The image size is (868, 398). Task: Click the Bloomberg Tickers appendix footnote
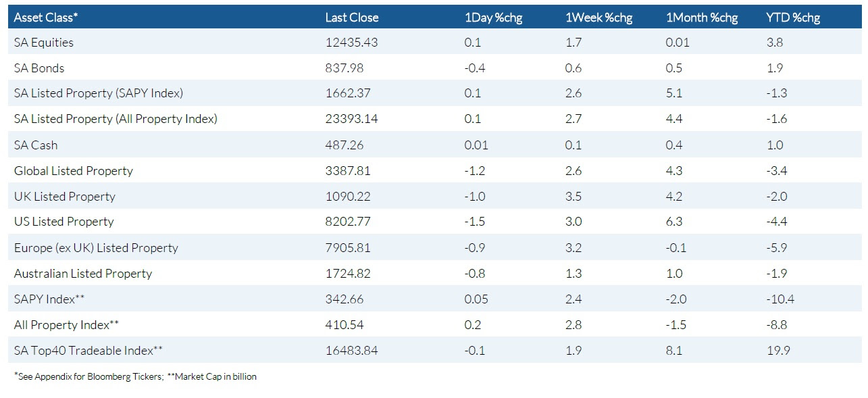85,376
